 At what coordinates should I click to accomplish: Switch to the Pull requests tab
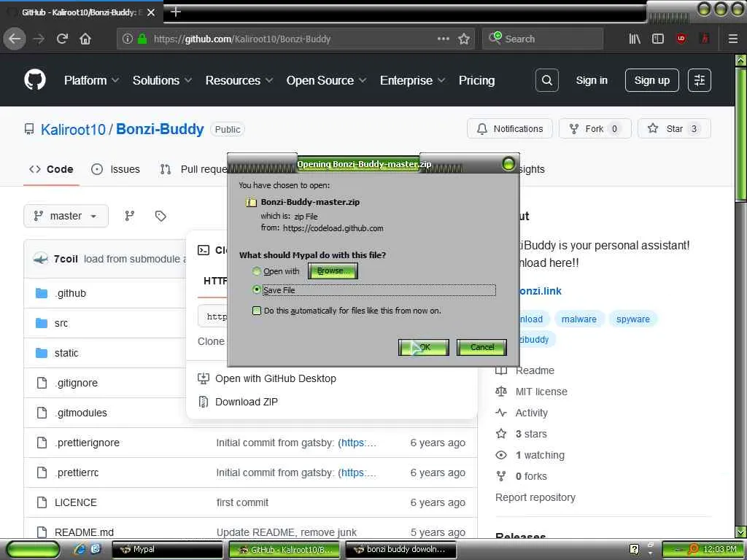pyautogui.click(x=193, y=169)
